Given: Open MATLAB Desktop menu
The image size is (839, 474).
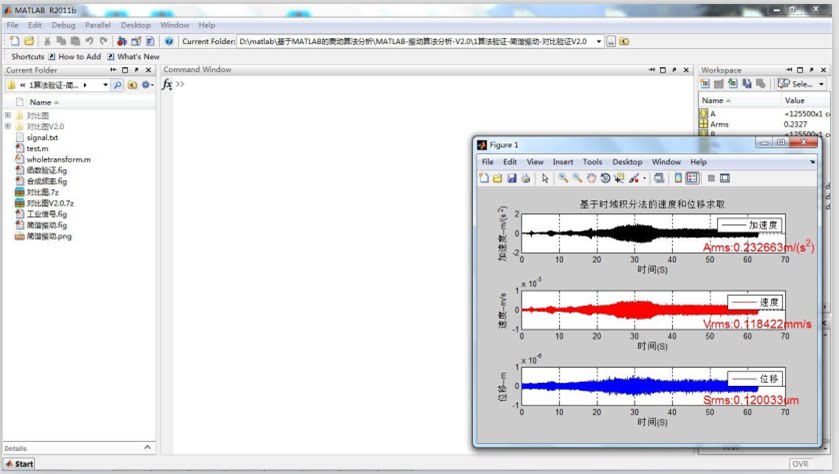Looking at the screenshot, I should [135, 25].
